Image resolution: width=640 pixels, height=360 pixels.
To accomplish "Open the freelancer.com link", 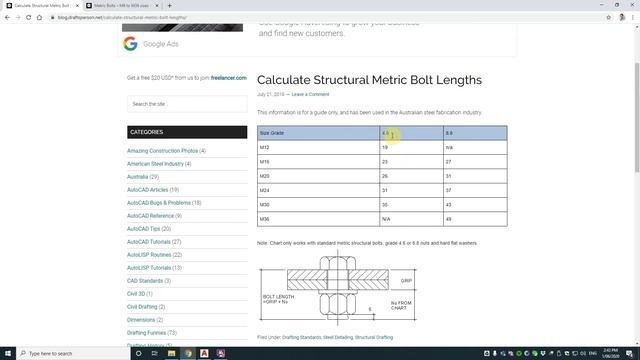I will click(x=229, y=78).
